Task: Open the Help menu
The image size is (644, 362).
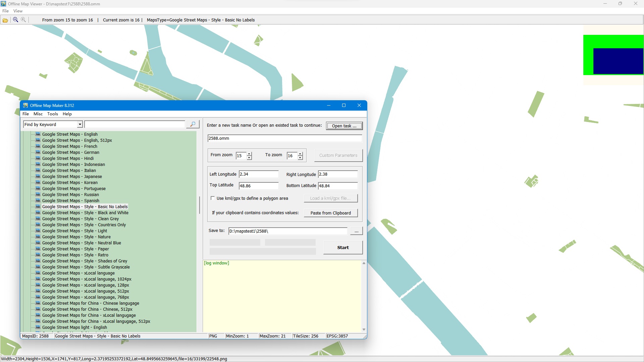Action: (67, 114)
